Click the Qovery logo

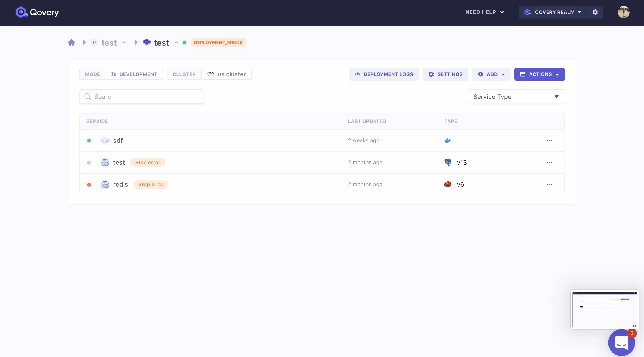point(37,12)
